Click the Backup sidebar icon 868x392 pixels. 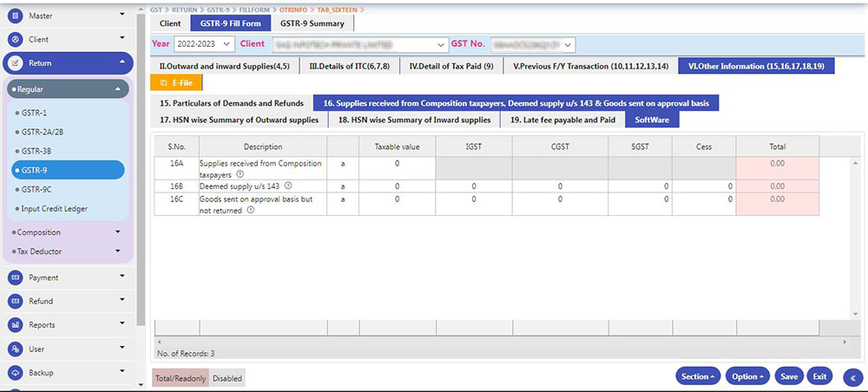(16, 373)
